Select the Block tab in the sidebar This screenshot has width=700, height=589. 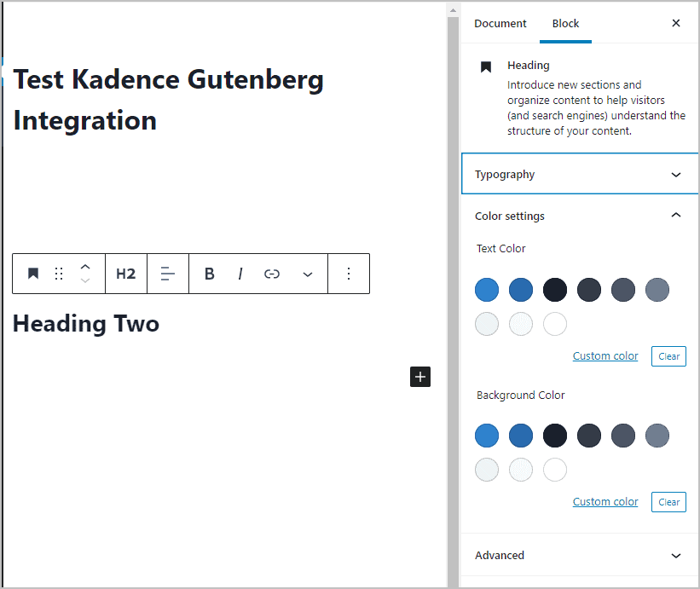coord(565,23)
